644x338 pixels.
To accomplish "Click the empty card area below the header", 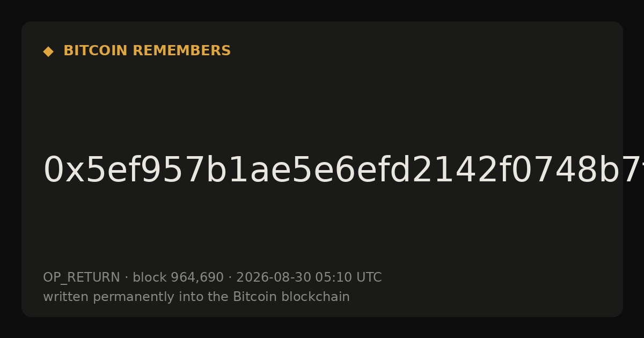I will click(x=322, y=102).
